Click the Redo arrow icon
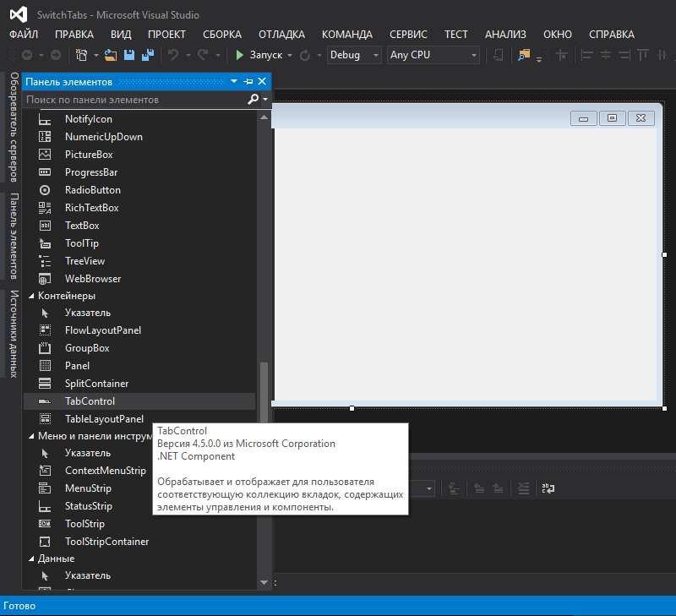This screenshot has width=676, height=616. 203,55
